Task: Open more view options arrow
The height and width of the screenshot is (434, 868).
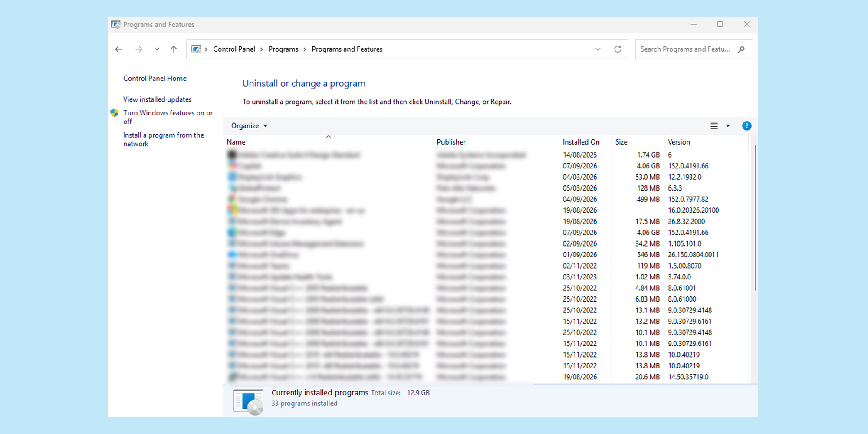Action: tap(728, 126)
